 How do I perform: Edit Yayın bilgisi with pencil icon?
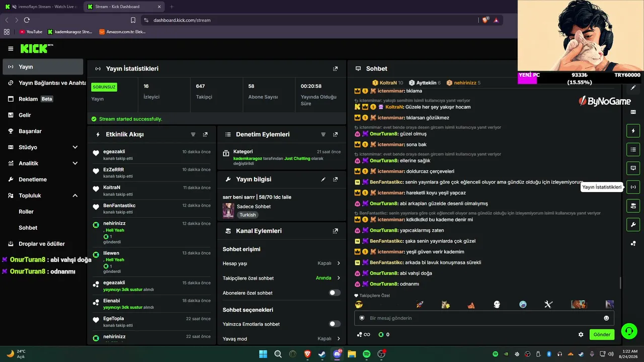click(x=324, y=179)
